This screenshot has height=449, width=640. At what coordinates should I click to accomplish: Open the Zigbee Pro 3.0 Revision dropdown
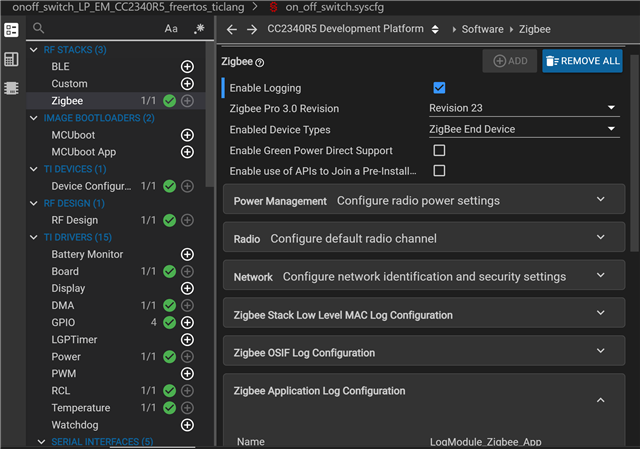pos(524,108)
